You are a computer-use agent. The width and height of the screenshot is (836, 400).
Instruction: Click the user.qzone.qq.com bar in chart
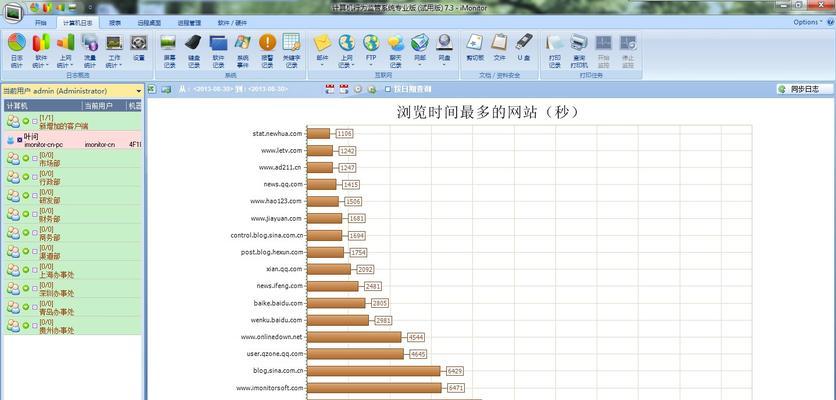(356, 354)
